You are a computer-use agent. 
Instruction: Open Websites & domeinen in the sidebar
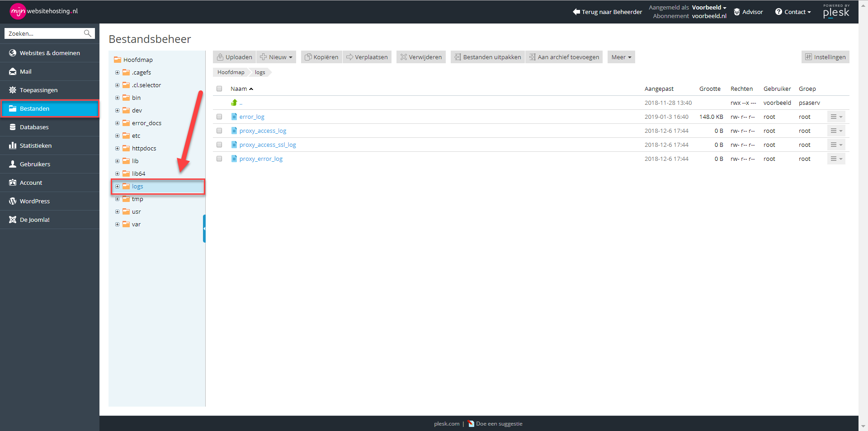[50, 53]
